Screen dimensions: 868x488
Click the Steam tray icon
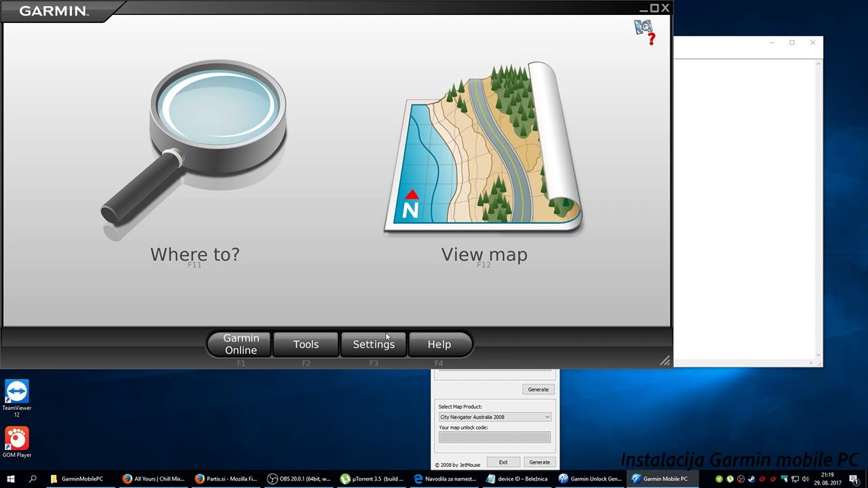click(x=751, y=479)
